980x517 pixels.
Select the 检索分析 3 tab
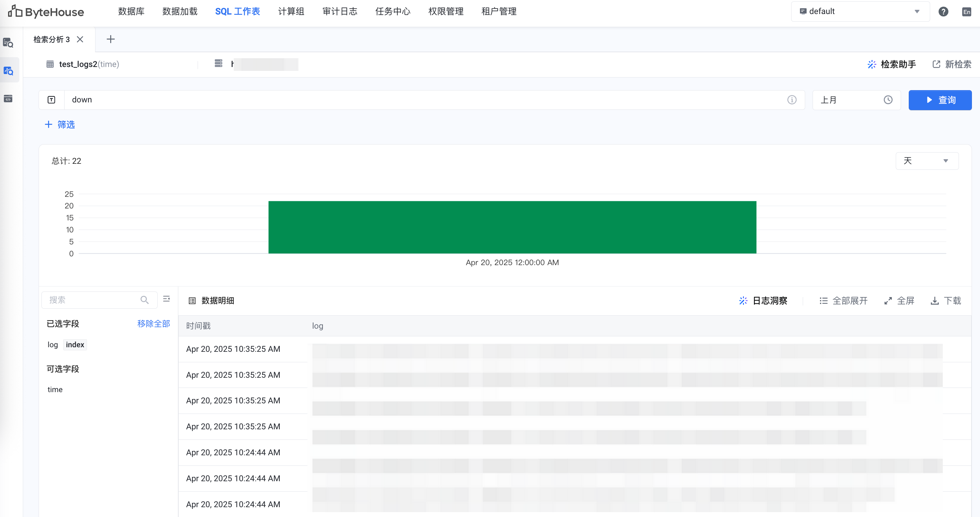pyautogui.click(x=52, y=40)
